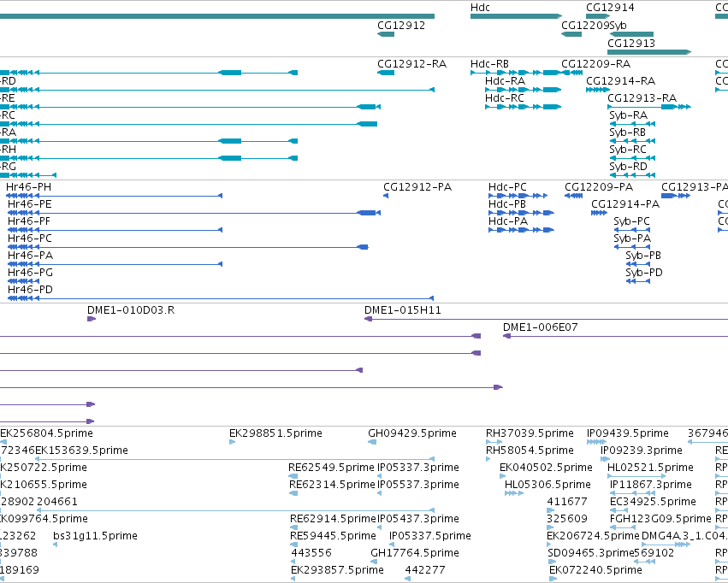Click the Hdc-RA transcript label
Screen dimensions: 728x583
(505, 81)
